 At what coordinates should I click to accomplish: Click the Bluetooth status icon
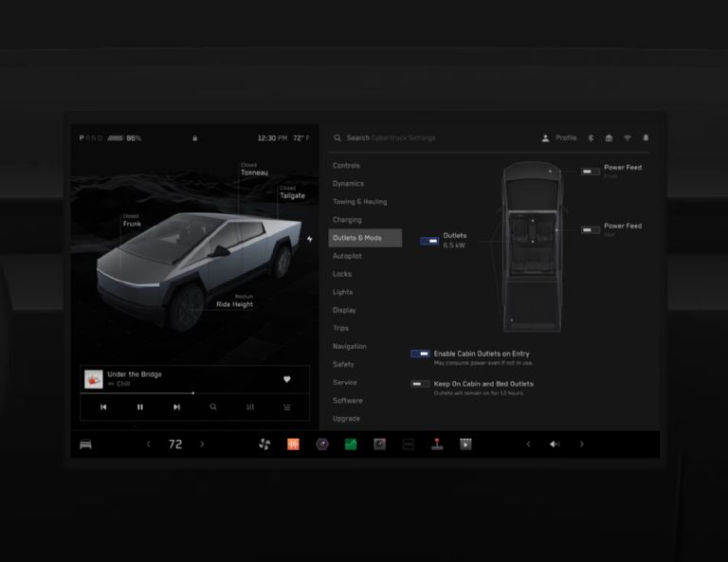point(591,137)
